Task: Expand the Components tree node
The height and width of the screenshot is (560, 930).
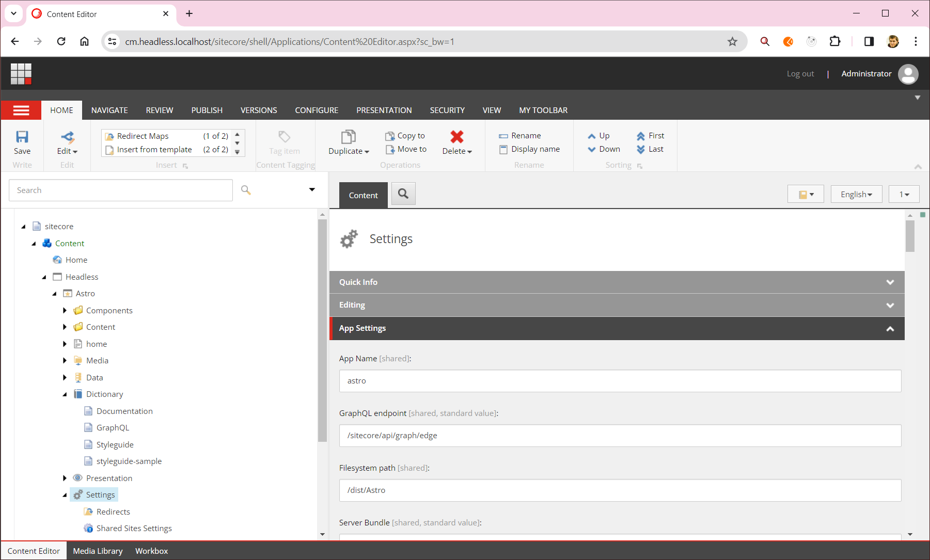Action: coord(65,311)
